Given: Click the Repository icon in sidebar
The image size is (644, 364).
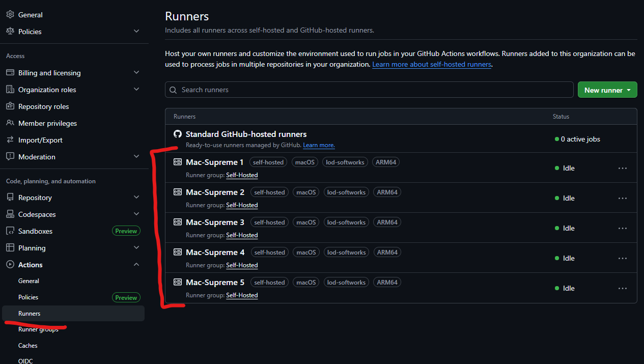Looking at the screenshot, I should (x=10, y=198).
